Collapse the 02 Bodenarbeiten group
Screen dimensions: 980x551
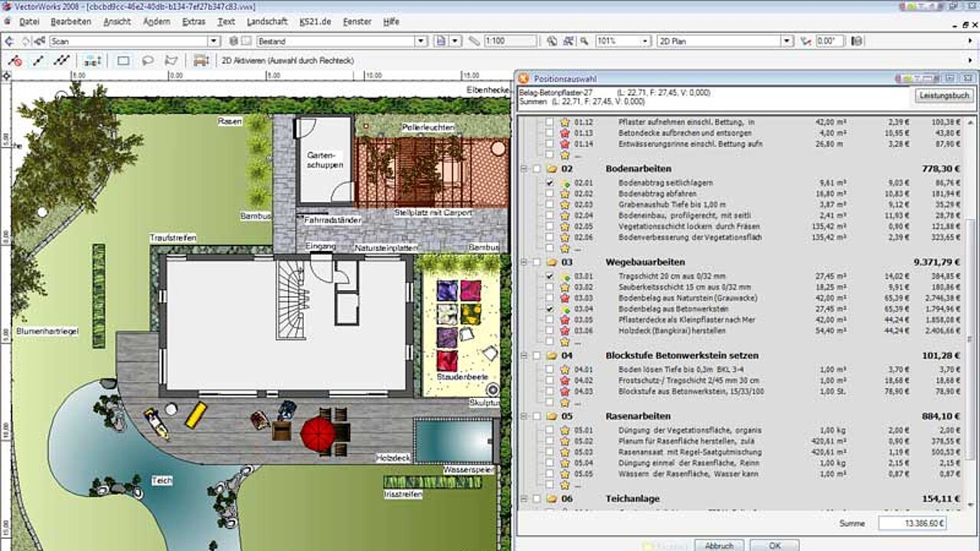click(524, 168)
